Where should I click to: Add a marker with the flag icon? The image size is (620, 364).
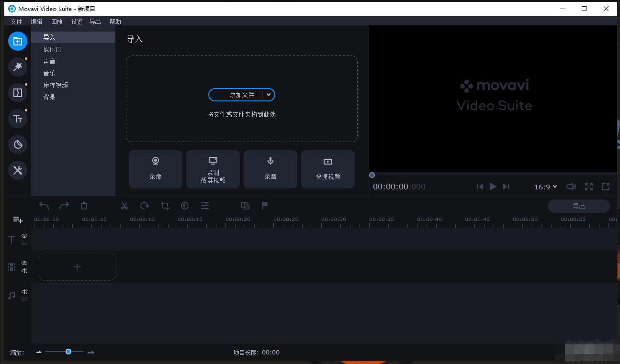coord(265,205)
